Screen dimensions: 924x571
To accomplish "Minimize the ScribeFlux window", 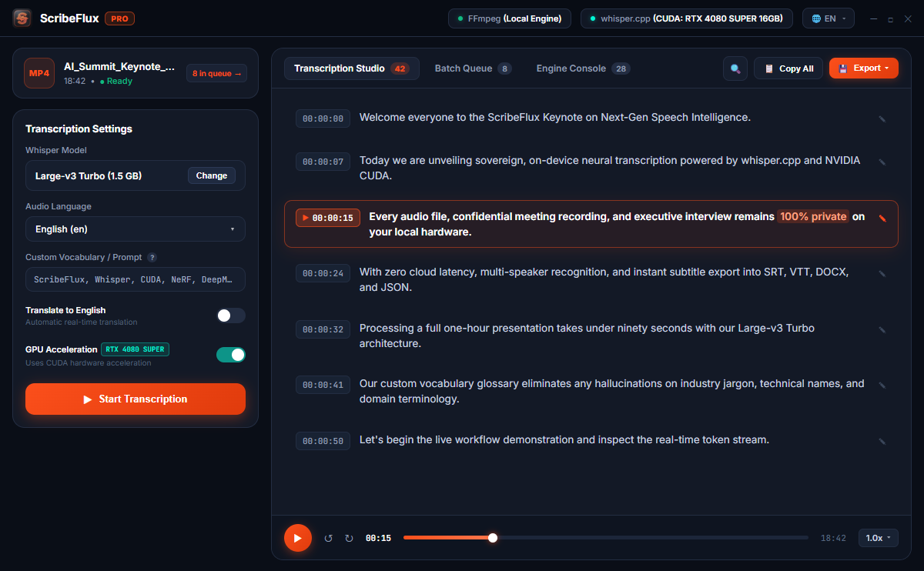I will pos(874,18).
